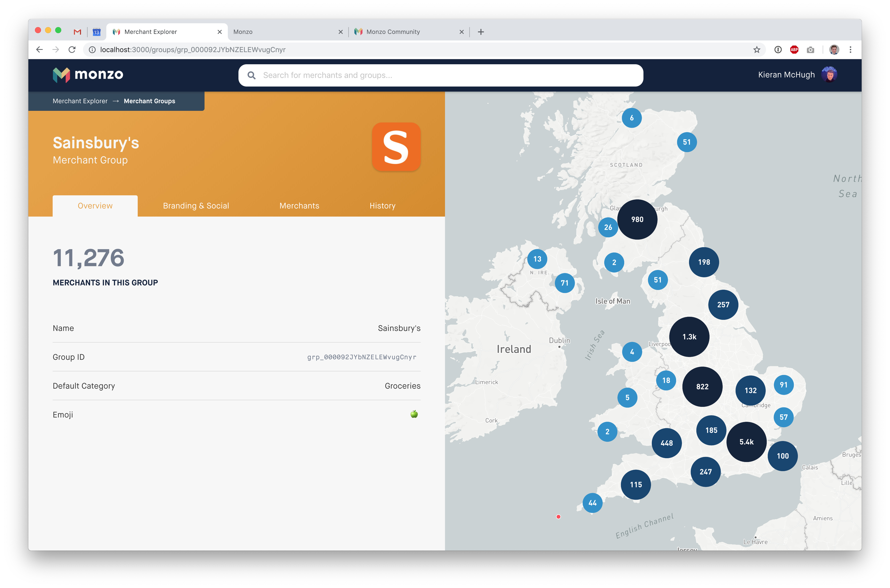The height and width of the screenshot is (588, 890).
Task: Click the 4 map cluster
Action: coord(632,352)
